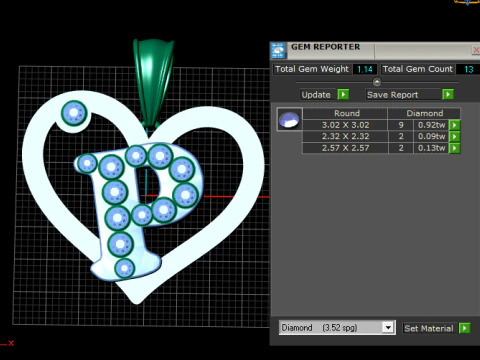Open the Diamond material dropdown arrow
The width and height of the screenshot is (480, 360).
pyautogui.click(x=388, y=328)
